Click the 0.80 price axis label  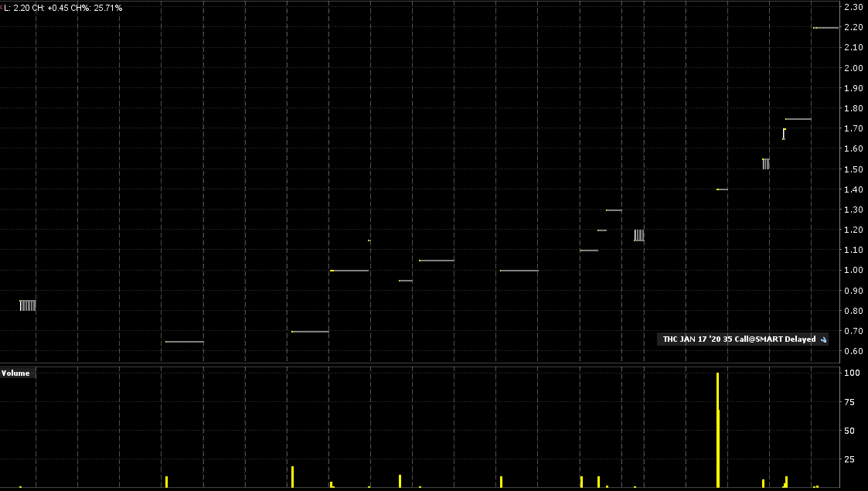coord(853,311)
